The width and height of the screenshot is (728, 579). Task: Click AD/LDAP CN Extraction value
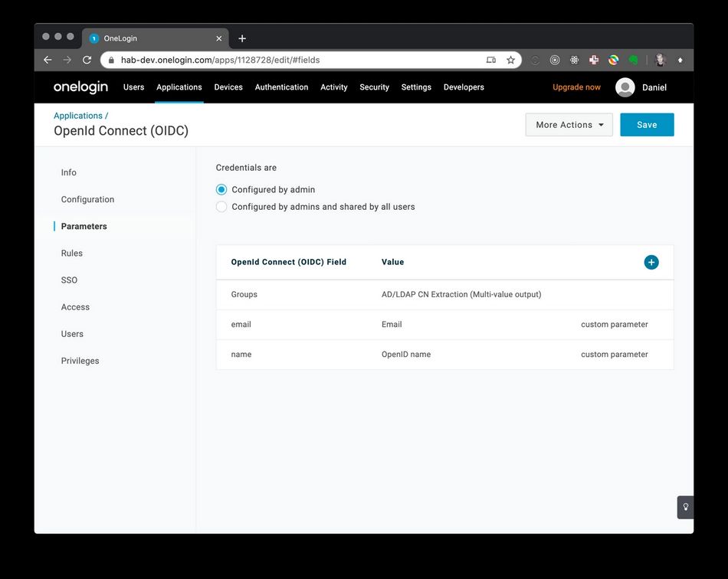point(461,295)
